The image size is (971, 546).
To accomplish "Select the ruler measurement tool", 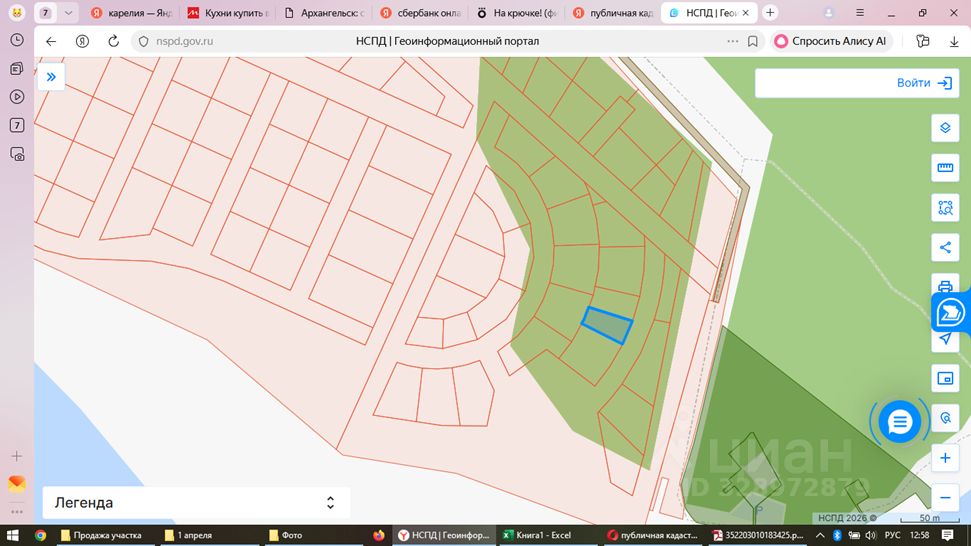I will (945, 168).
